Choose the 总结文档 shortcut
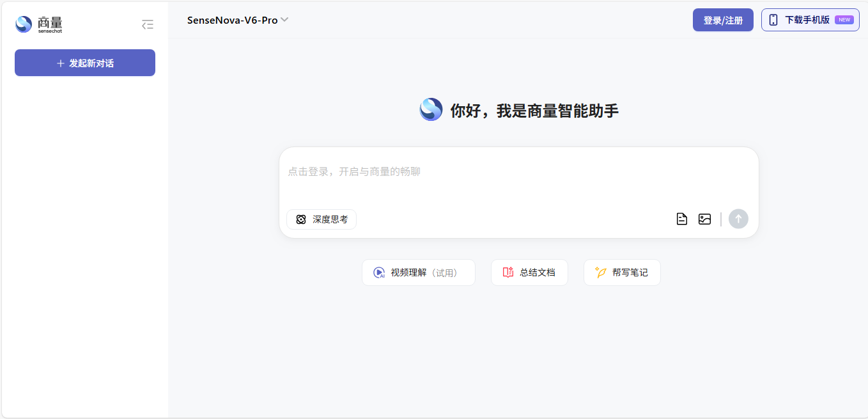 (529, 273)
